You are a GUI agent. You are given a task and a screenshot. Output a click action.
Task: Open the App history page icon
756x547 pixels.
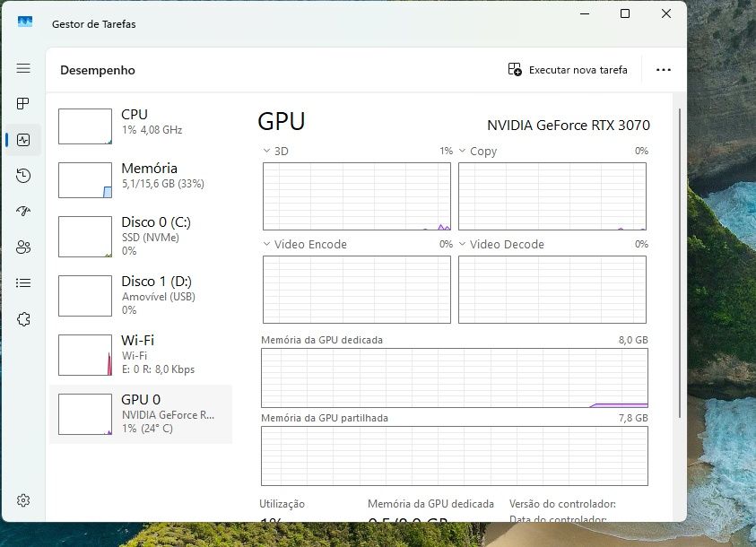[23, 176]
